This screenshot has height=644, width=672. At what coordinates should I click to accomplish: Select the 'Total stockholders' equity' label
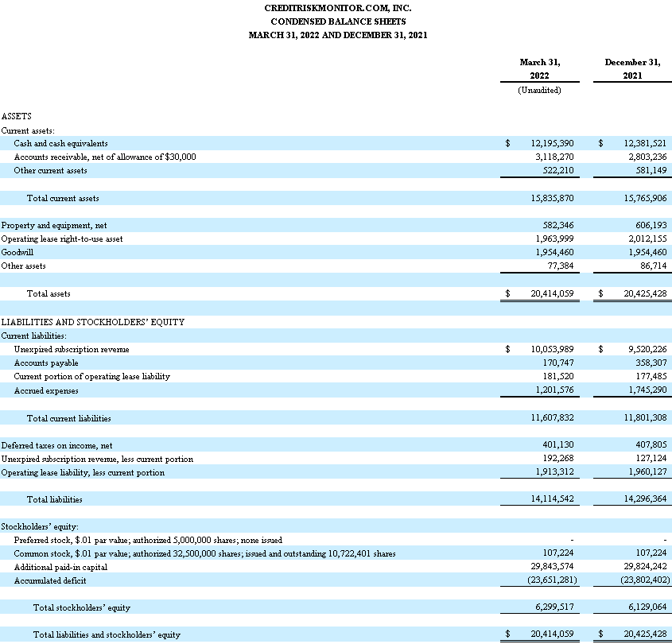(81, 608)
